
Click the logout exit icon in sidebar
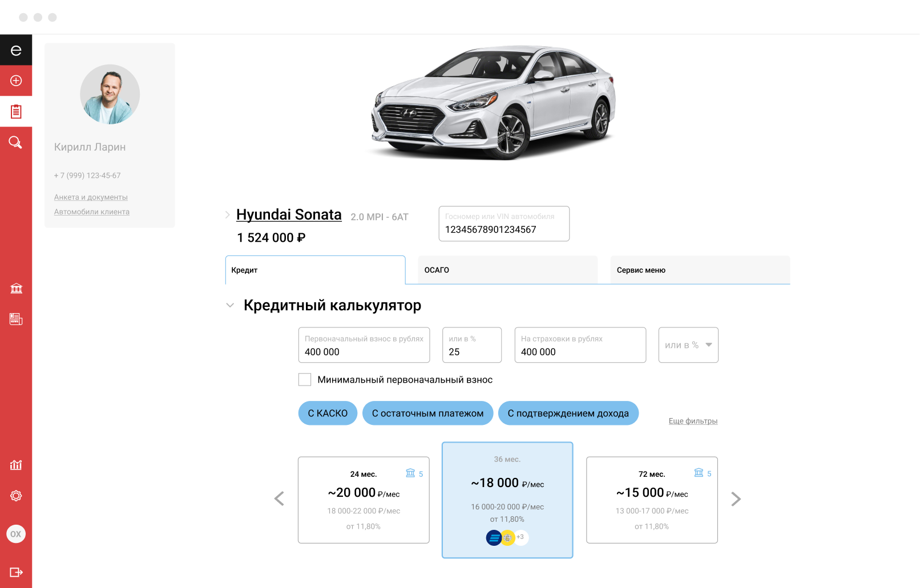point(16,572)
